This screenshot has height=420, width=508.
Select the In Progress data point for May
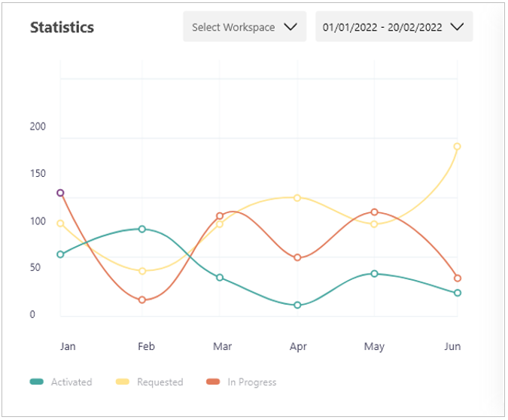374,212
